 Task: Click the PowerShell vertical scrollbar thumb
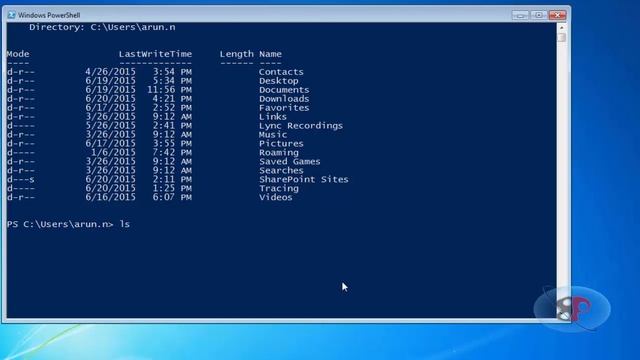562,37
